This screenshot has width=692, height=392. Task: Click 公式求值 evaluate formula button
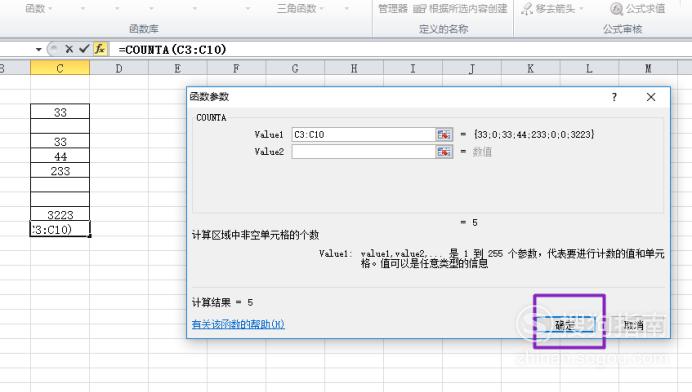tap(637, 9)
